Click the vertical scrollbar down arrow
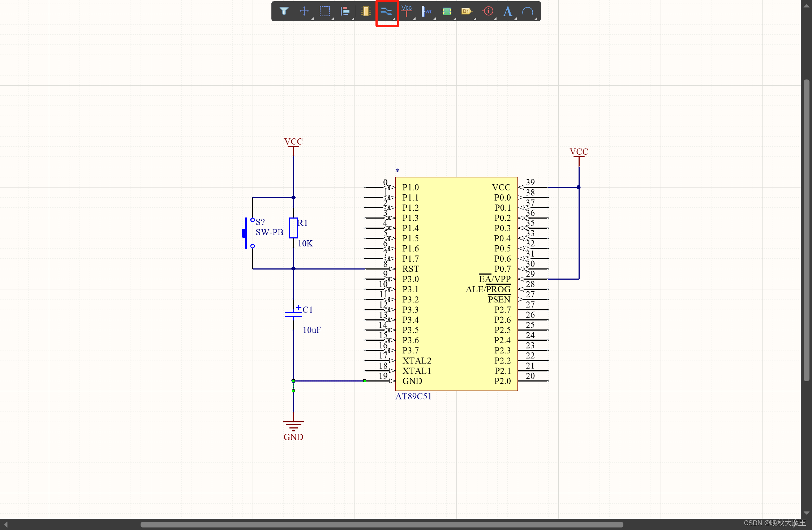This screenshot has width=812, height=530. click(806, 513)
